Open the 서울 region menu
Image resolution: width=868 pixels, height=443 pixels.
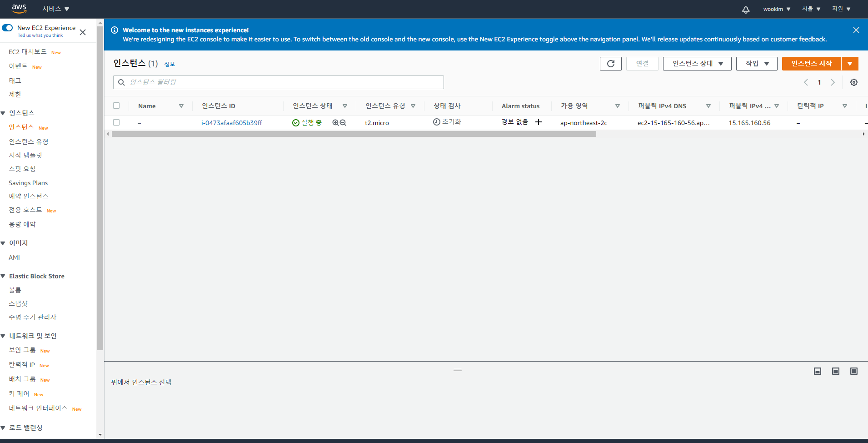811,9
